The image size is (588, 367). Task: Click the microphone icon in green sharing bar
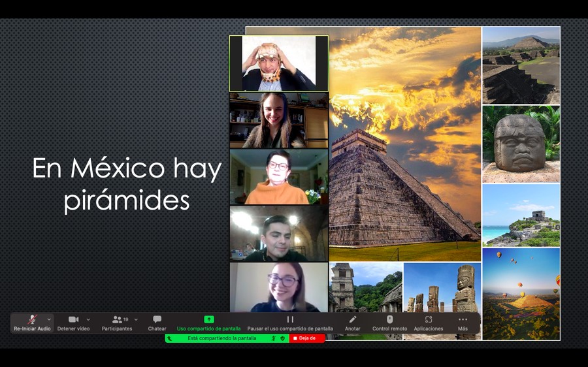[273, 338]
